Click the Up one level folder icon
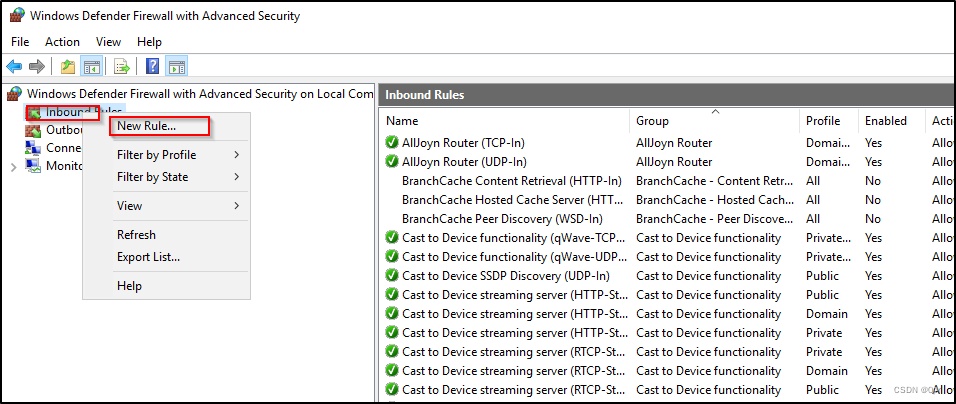Image resolution: width=956 pixels, height=404 pixels. click(x=68, y=66)
